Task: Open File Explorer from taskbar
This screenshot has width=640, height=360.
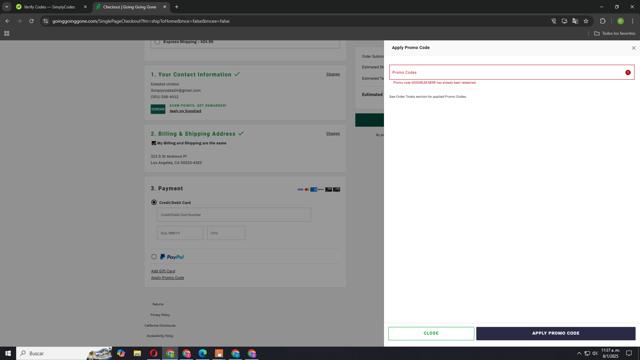Action: coord(137,353)
